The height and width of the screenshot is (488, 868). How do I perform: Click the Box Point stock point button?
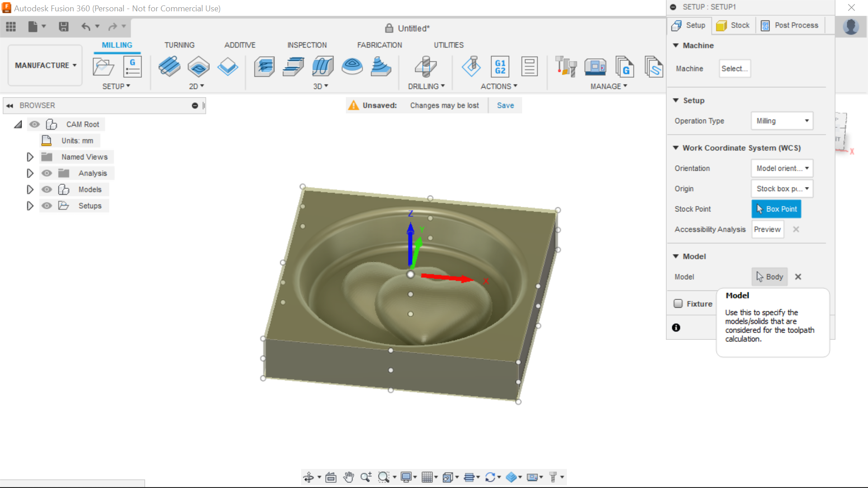point(776,209)
